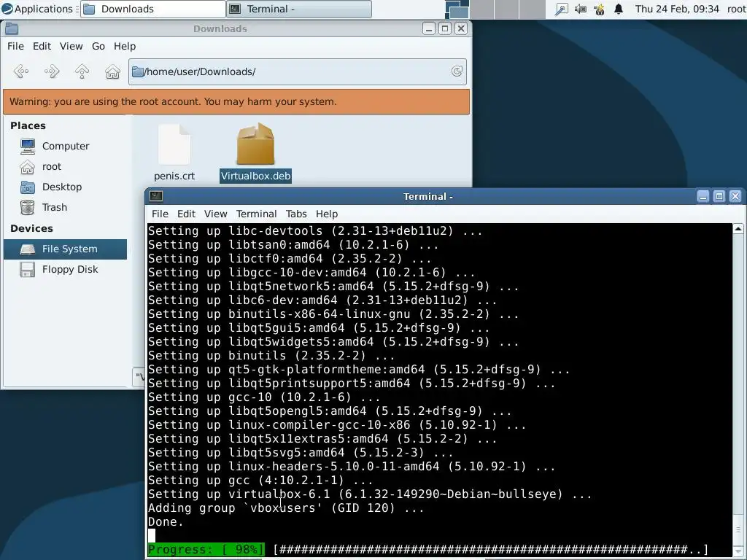Viewport: 747px width, 560px height.
Task: Click the folder icon in location bar
Action: click(x=138, y=71)
